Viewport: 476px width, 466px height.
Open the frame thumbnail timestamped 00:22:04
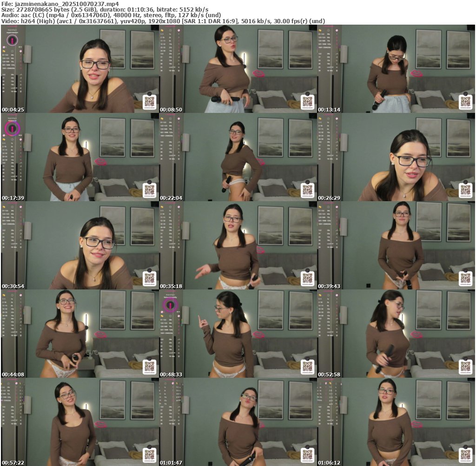click(x=238, y=157)
